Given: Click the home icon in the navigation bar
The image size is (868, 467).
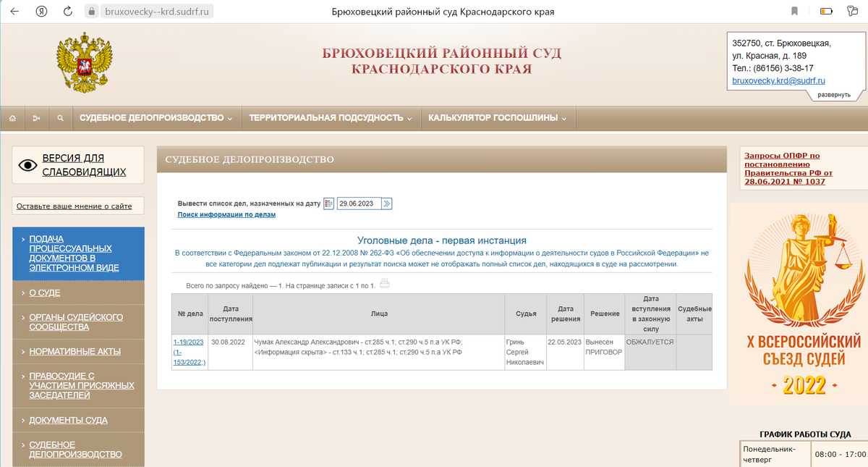Looking at the screenshot, I should tap(12, 117).
